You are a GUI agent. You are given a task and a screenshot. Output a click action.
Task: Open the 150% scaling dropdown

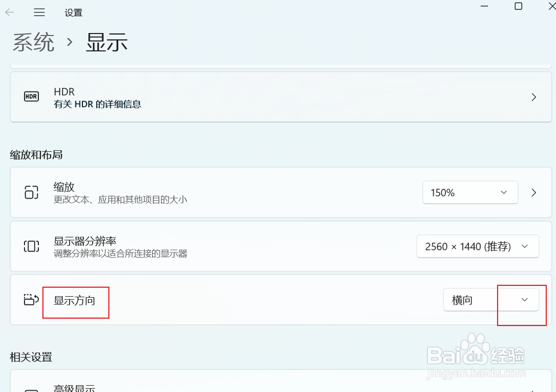click(x=470, y=192)
